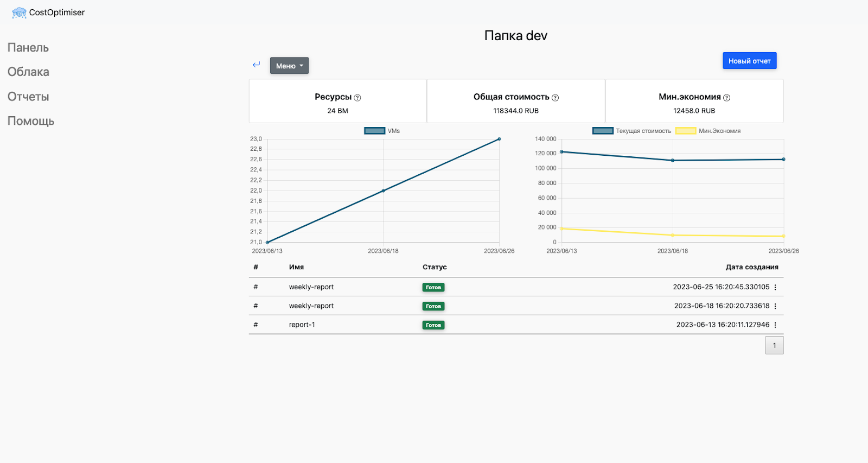The width and height of the screenshot is (868, 463).
Task: Open the options for the 2023-06-25 weekly-report
Action: 775,287
